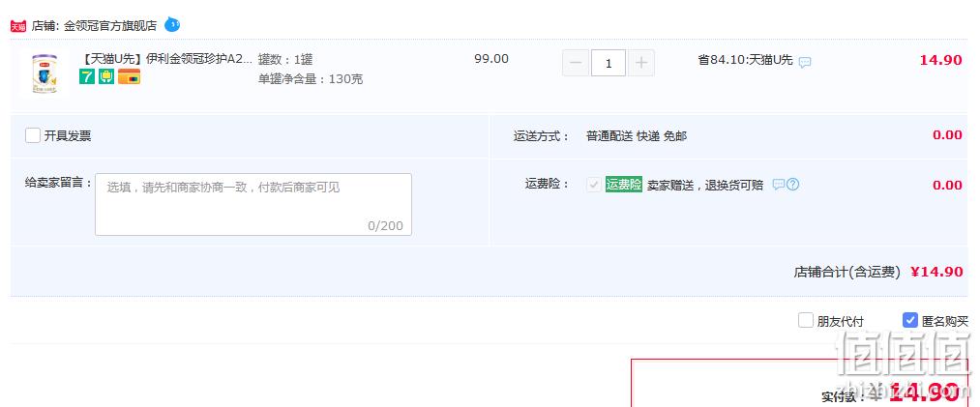This screenshot has width=980, height=407.
Task: Click the speech bubble icon after 退换货可赔
Action: click(778, 184)
